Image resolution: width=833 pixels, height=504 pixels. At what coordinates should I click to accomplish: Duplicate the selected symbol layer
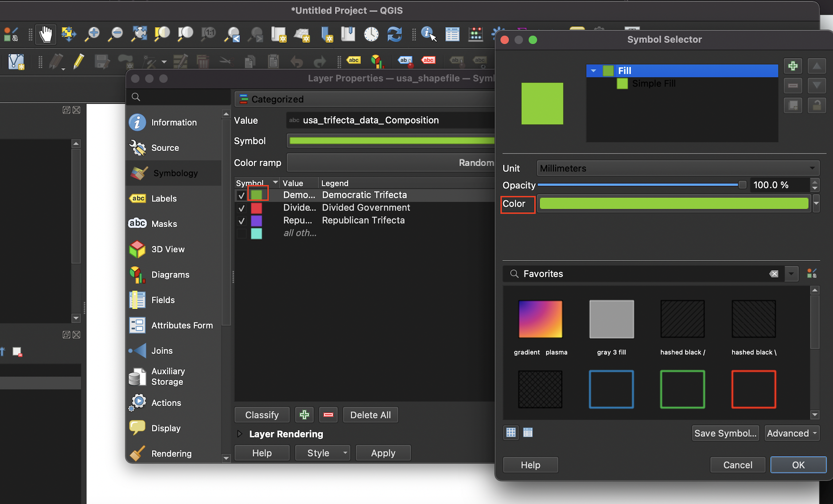tap(793, 105)
